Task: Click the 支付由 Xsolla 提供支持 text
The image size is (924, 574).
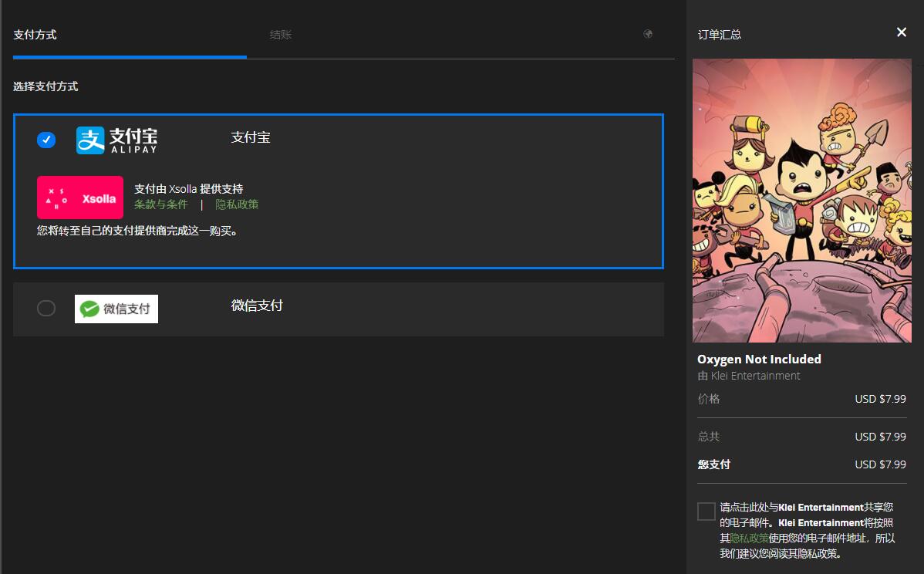Action: [x=188, y=189]
